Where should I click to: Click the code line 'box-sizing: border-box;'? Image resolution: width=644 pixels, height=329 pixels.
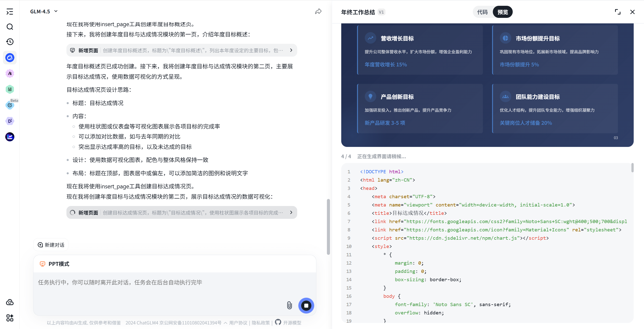pos(428,279)
